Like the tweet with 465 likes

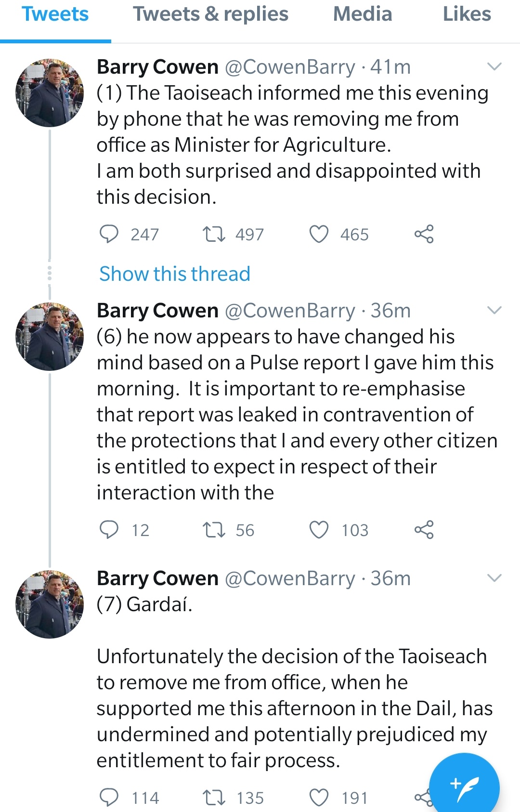pyautogui.click(x=319, y=234)
